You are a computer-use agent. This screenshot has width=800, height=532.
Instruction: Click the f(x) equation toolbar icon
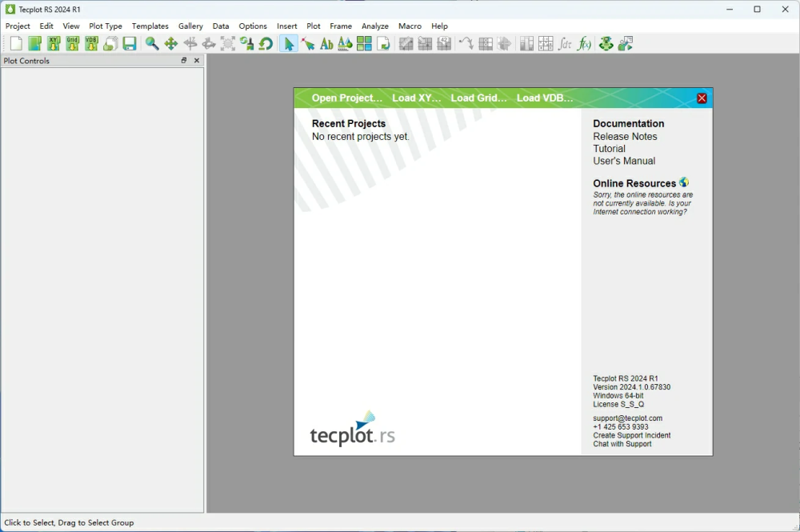584,44
